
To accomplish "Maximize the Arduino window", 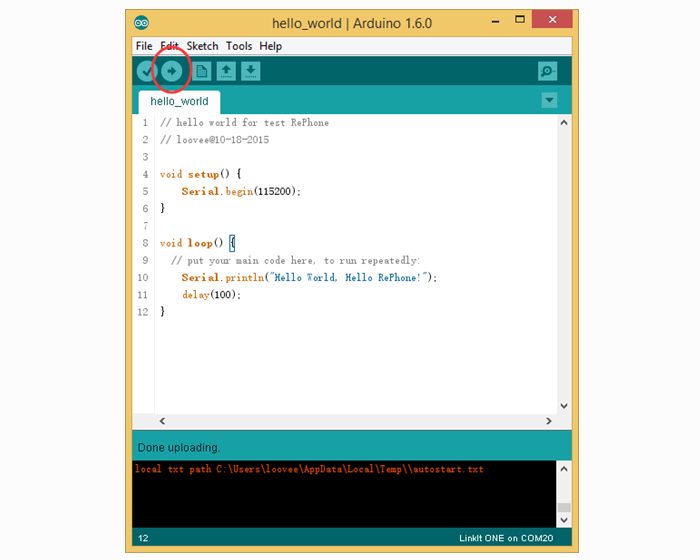I will [520, 20].
